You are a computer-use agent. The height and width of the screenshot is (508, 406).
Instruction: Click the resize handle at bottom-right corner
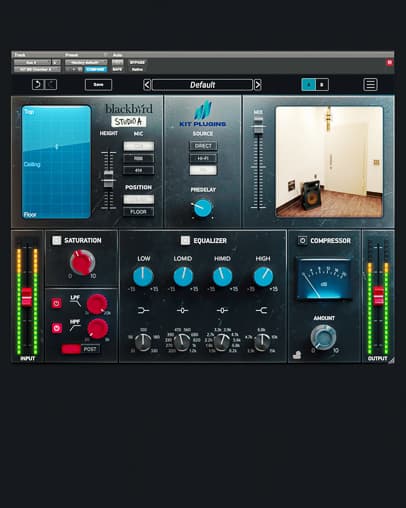coord(391,360)
